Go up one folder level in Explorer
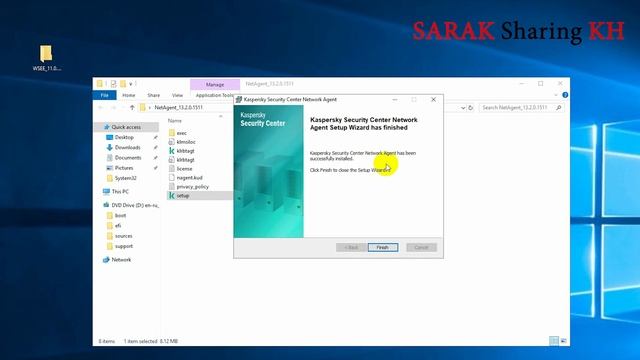 pos(132,107)
